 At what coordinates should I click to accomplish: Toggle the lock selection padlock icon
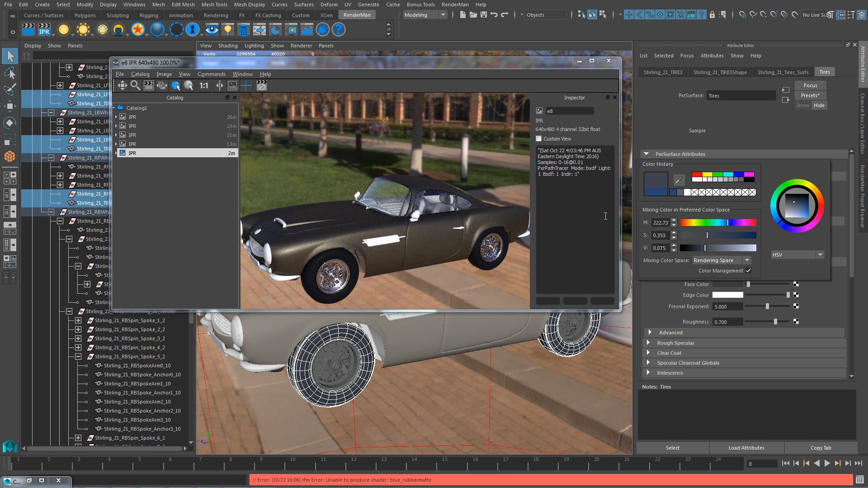point(712,15)
